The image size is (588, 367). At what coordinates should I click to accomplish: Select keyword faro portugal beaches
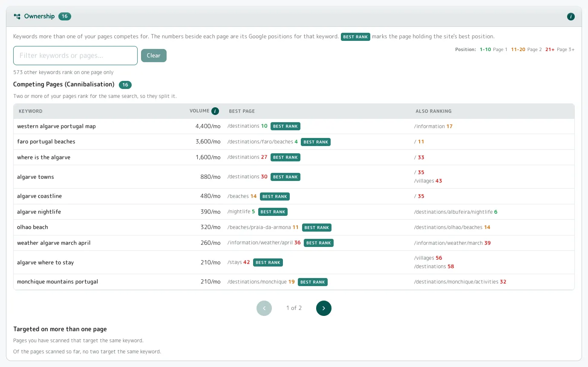[46, 142]
